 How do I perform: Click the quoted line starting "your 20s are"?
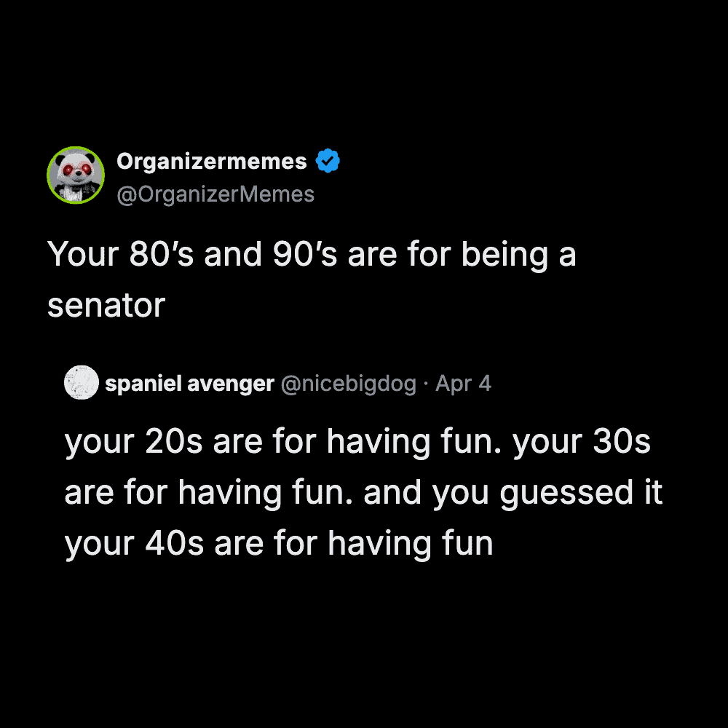click(357, 442)
